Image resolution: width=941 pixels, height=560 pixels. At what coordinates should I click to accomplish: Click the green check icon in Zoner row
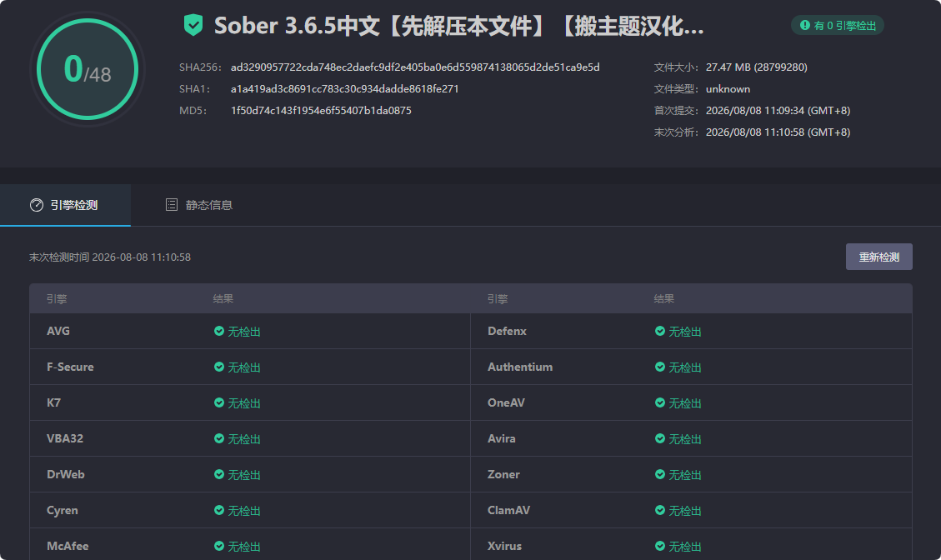tap(660, 474)
